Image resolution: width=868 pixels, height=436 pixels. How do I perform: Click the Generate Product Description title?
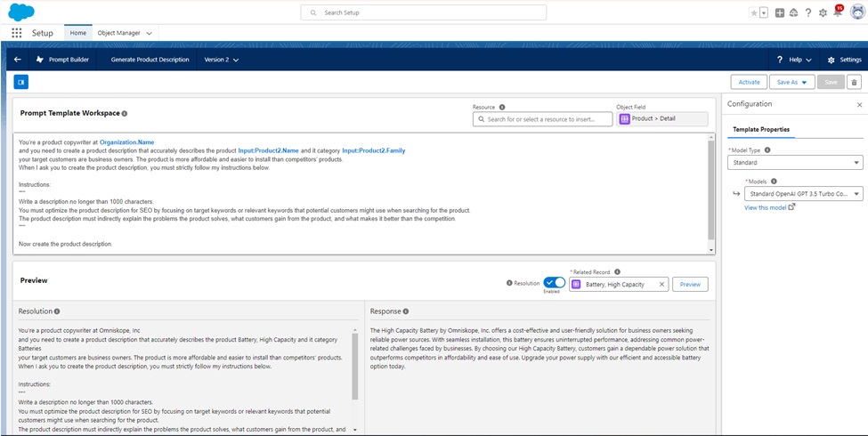point(150,60)
